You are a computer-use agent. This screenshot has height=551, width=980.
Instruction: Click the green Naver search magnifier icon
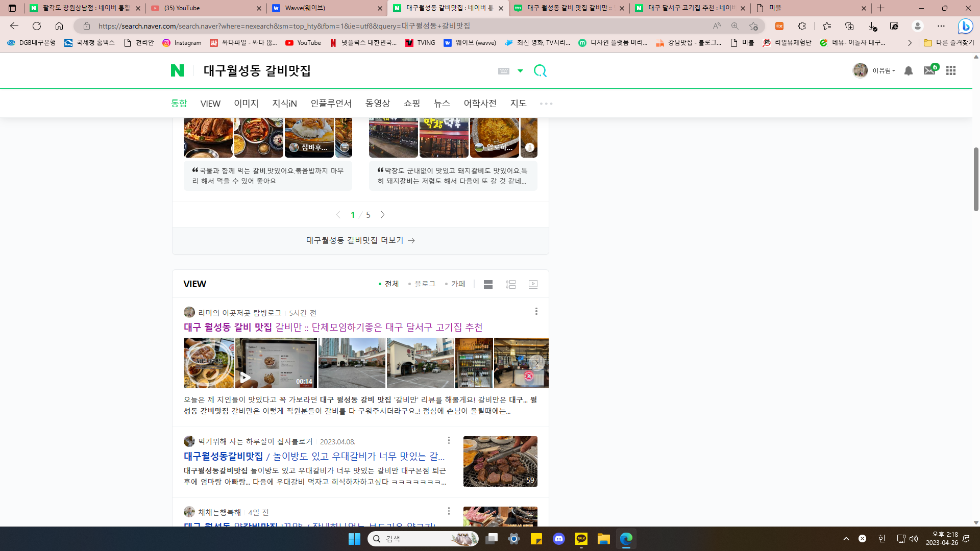(x=540, y=71)
